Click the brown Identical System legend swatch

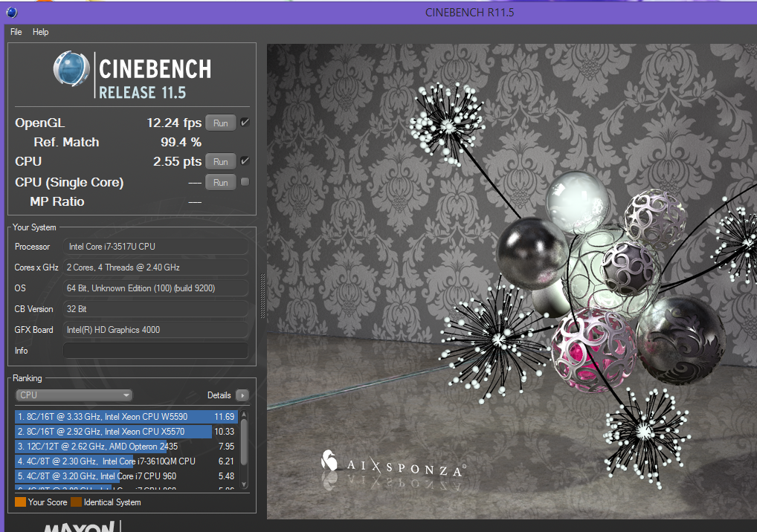[x=77, y=502]
